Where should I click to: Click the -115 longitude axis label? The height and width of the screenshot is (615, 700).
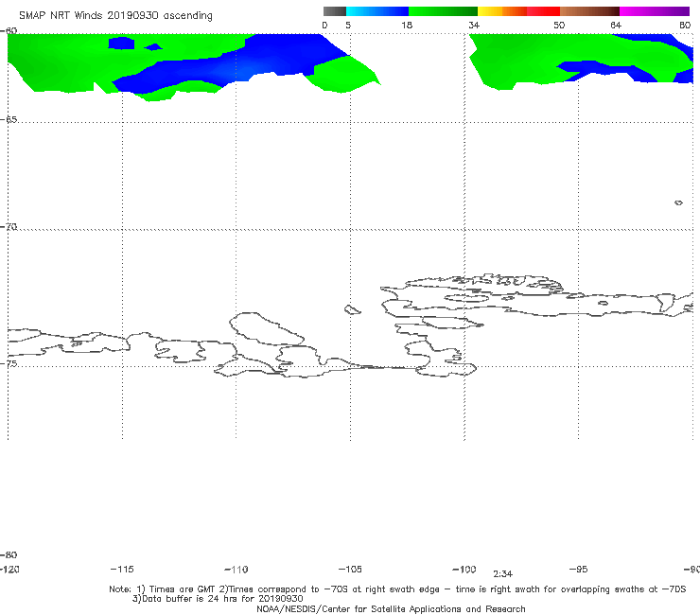tap(122, 570)
